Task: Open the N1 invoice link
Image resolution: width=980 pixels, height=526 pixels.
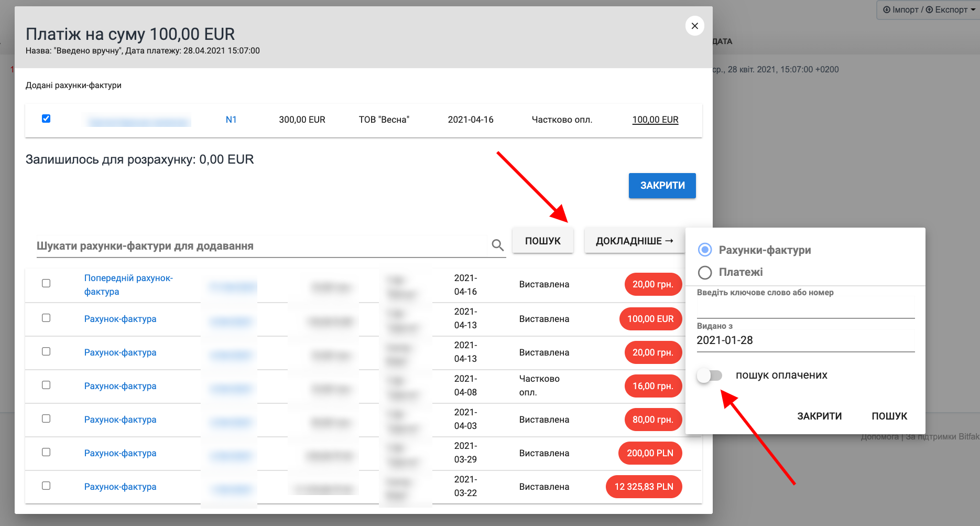Action: point(231,120)
